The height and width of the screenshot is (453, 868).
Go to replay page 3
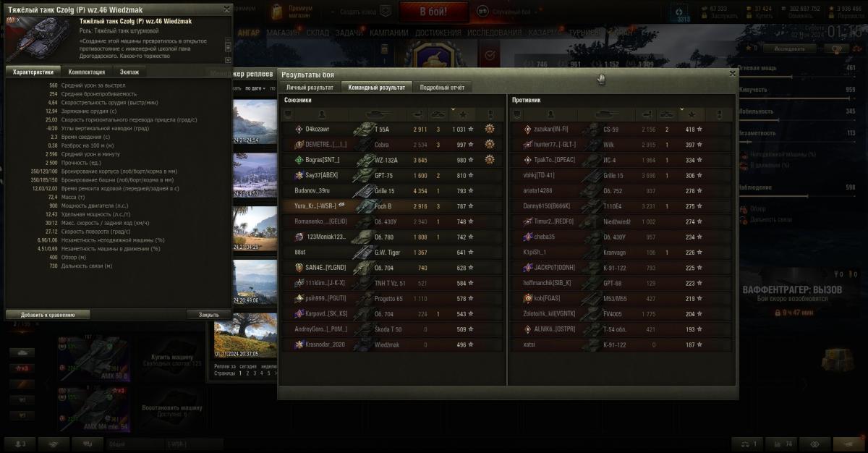tap(255, 373)
